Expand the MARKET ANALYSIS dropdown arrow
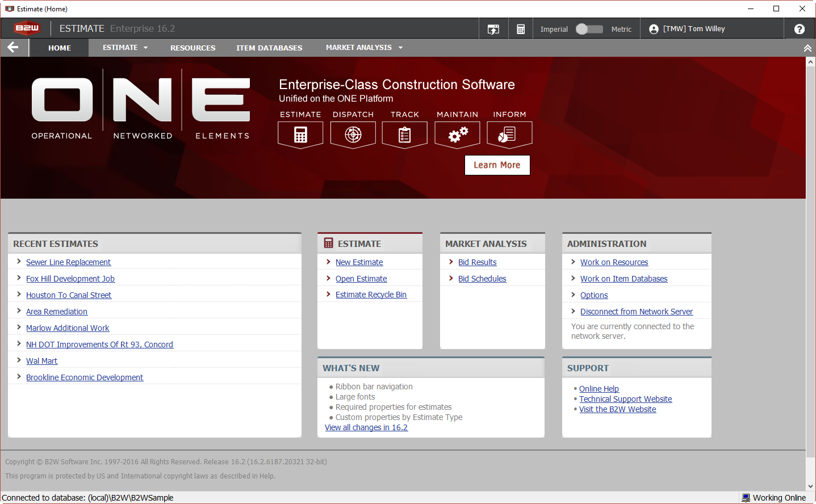 (401, 48)
